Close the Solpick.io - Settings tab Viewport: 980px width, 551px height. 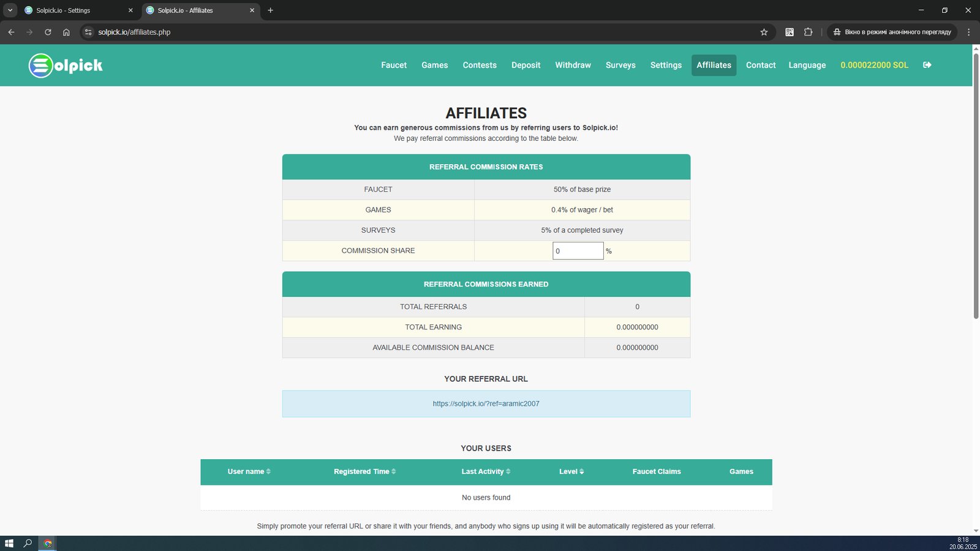click(130, 10)
